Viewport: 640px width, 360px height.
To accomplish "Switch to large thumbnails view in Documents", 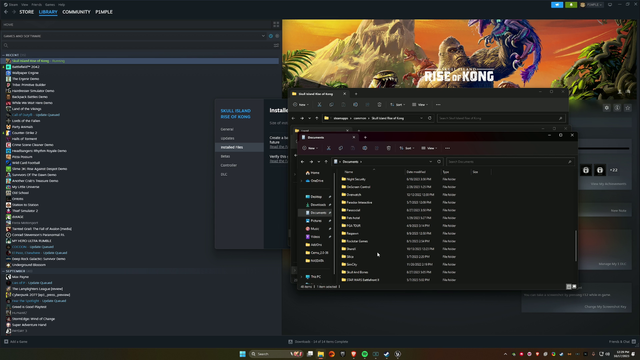I will pos(574,287).
